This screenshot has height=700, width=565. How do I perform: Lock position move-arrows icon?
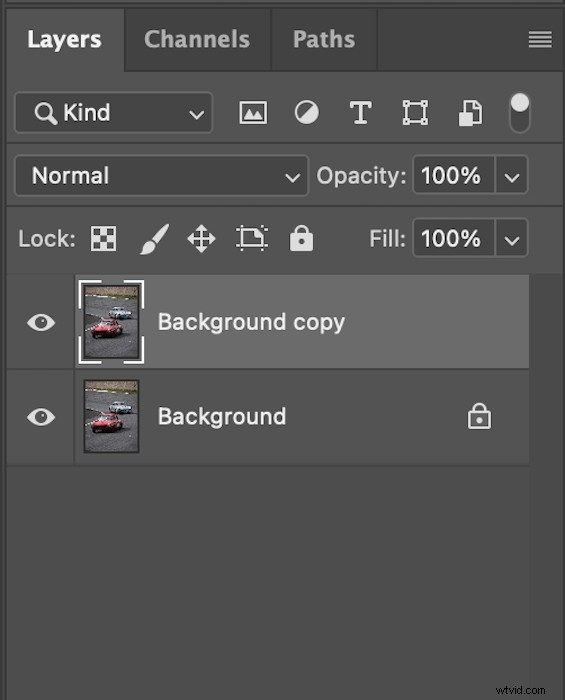coord(201,238)
